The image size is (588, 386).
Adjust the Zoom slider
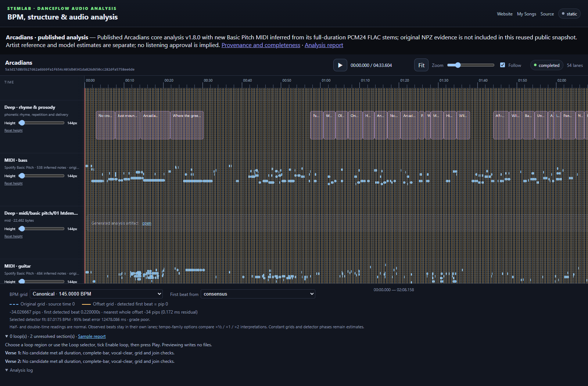pos(471,65)
